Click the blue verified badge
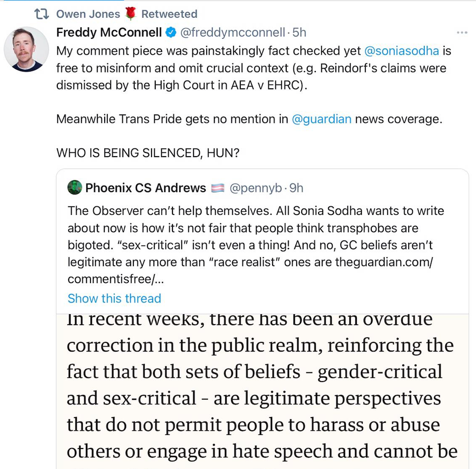476x469 pixels. 171,33
